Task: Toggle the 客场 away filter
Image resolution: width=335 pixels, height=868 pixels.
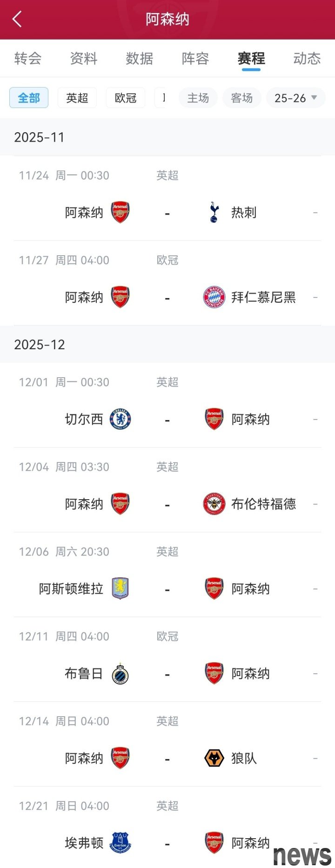Action: (x=242, y=98)
